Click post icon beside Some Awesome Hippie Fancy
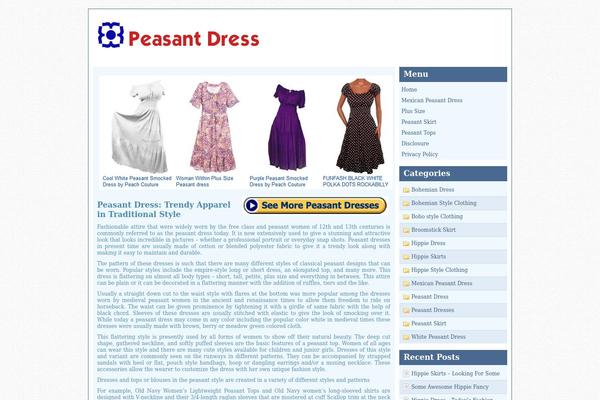This screenshot has height=400, width=600. (x=406, y=387)
